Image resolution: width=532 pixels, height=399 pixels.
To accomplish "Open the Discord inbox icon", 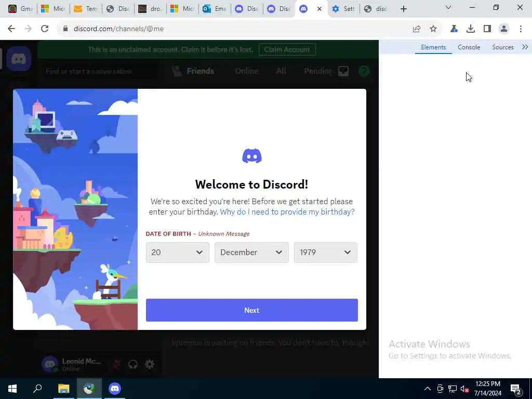I will pyautogui.click(x=343, y=71).
